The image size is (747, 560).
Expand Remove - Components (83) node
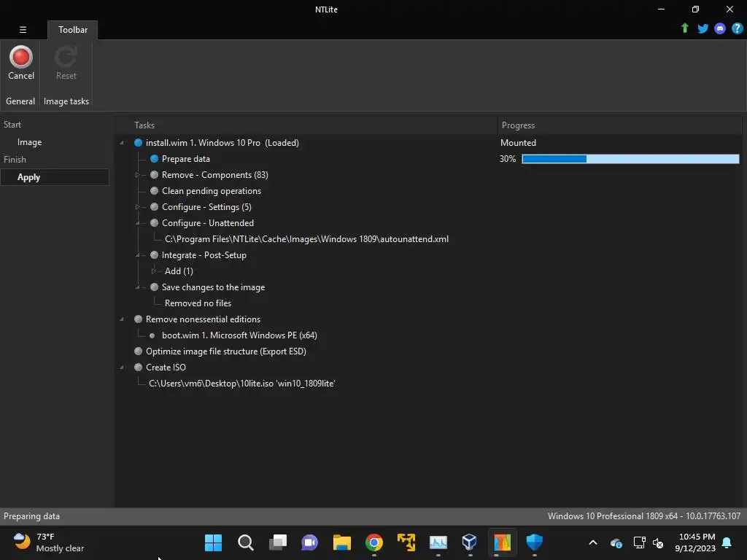click(x=138, y=175)
